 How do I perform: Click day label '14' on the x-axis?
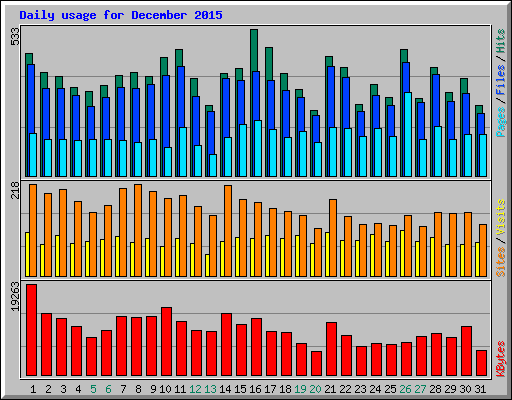click(x=225, y=389)
